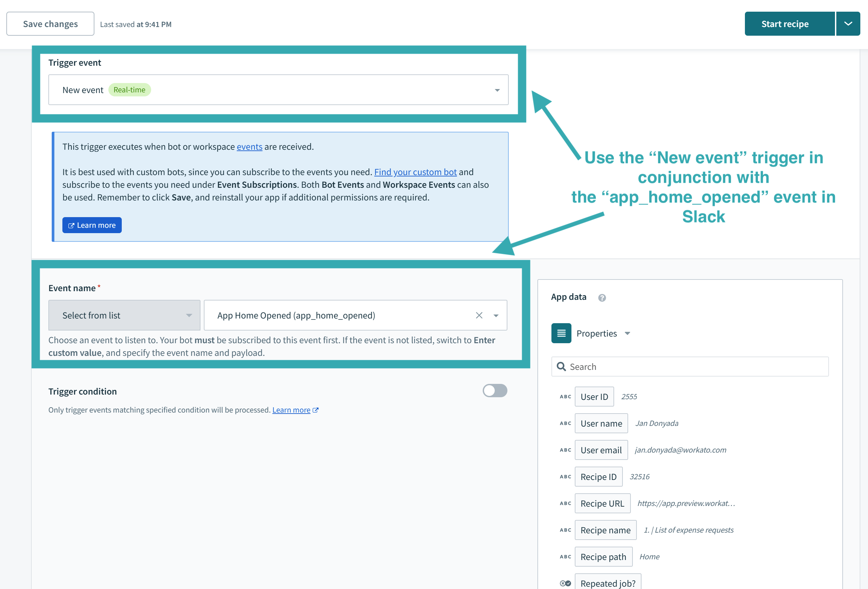Click the ABC type icon beside Recipe ID
The width and height of the screenshot is (868, 589).
(565, 477)
